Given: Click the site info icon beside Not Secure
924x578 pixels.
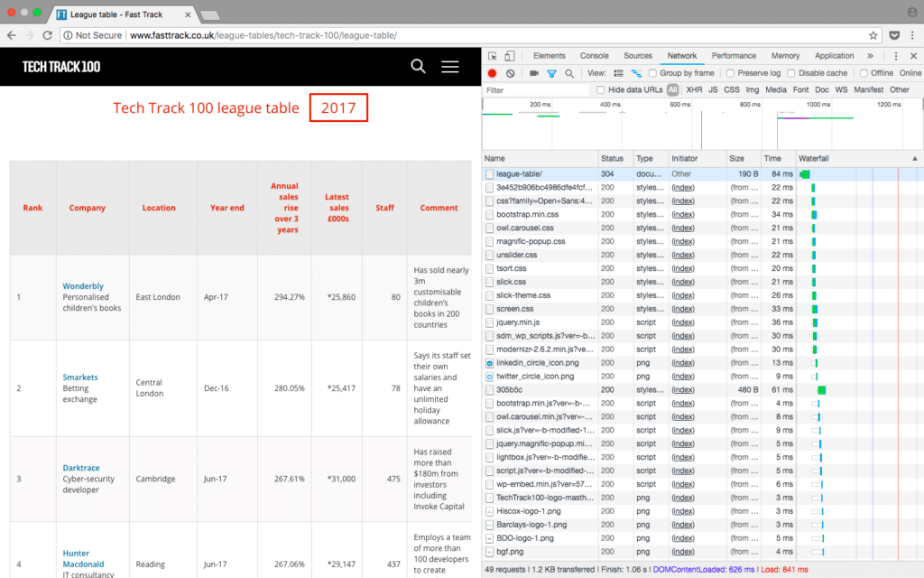Looking at the screenshot, I should (69, 35).
